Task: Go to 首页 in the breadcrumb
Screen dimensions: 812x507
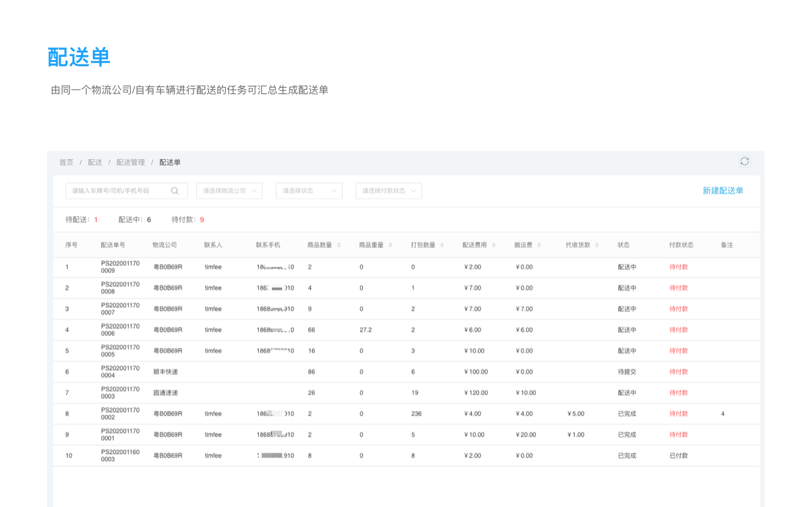Action: [66, 162]
